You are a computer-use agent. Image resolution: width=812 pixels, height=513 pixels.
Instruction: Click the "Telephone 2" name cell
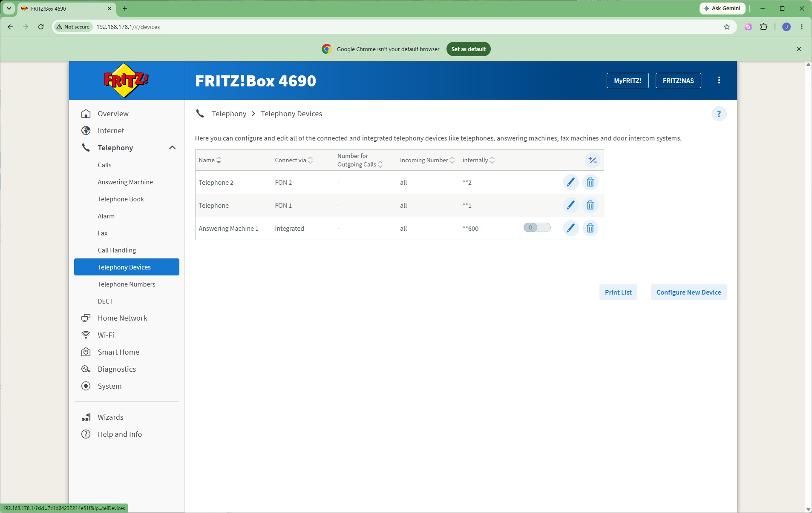coord(216,183)
